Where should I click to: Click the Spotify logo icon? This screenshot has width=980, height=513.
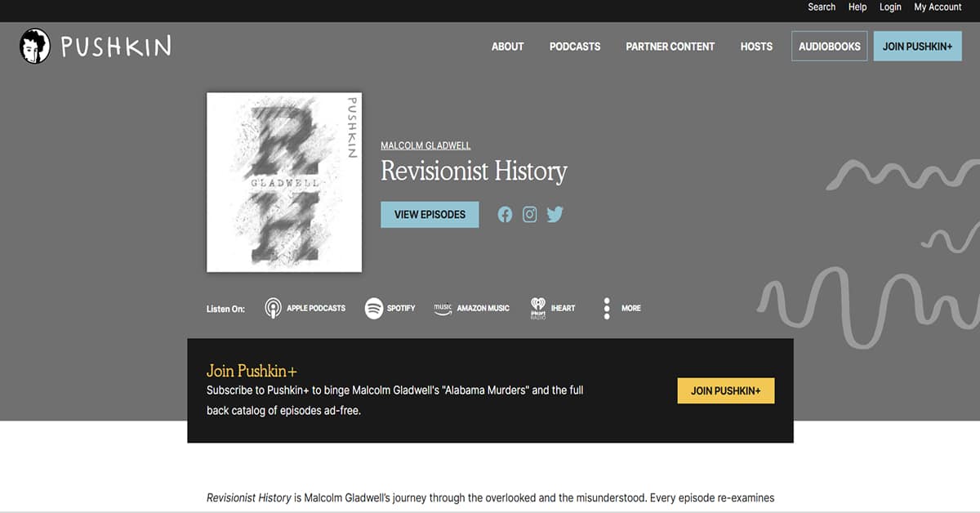pos(374,308)
